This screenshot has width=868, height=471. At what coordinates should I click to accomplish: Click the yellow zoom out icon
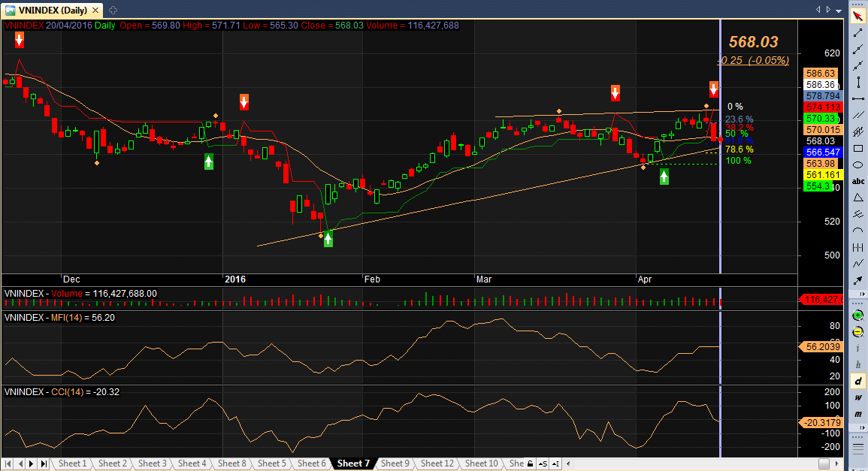pyautogui.click(x=858, y=332)
